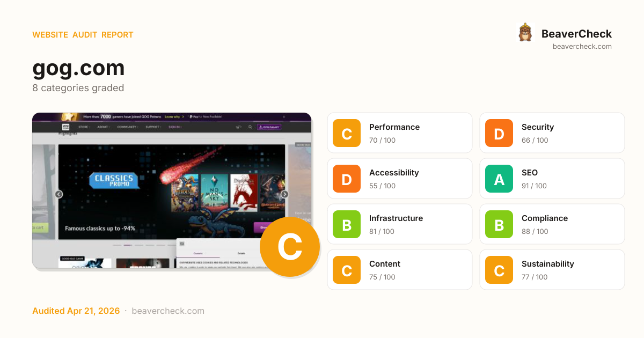Expand the STORE menu in the screenshot
Screen dimensions: 644x338
[x=83, y=127]
